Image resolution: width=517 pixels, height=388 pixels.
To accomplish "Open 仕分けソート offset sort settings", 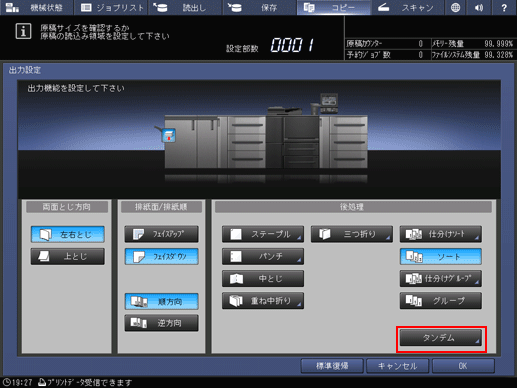I will [441, 234].
